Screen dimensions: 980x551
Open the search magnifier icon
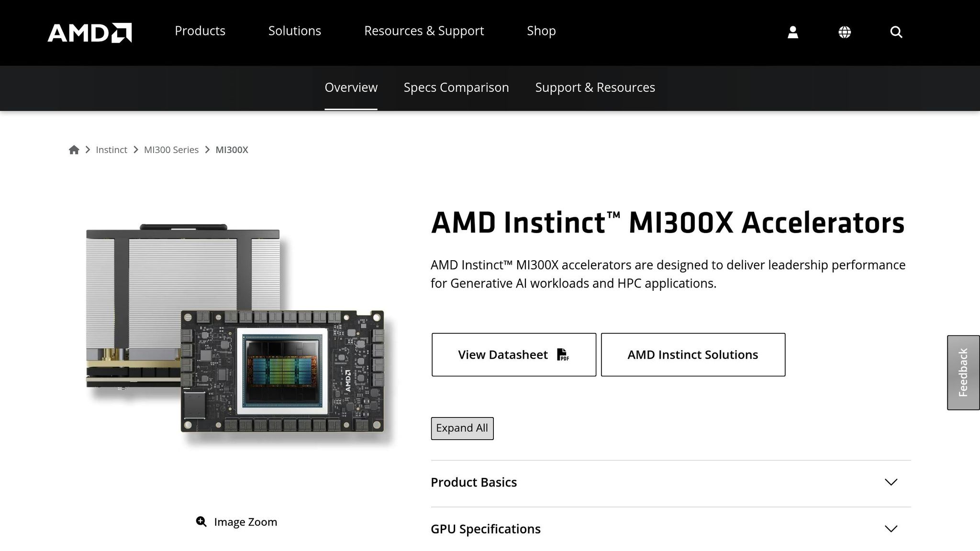(895, 32)
